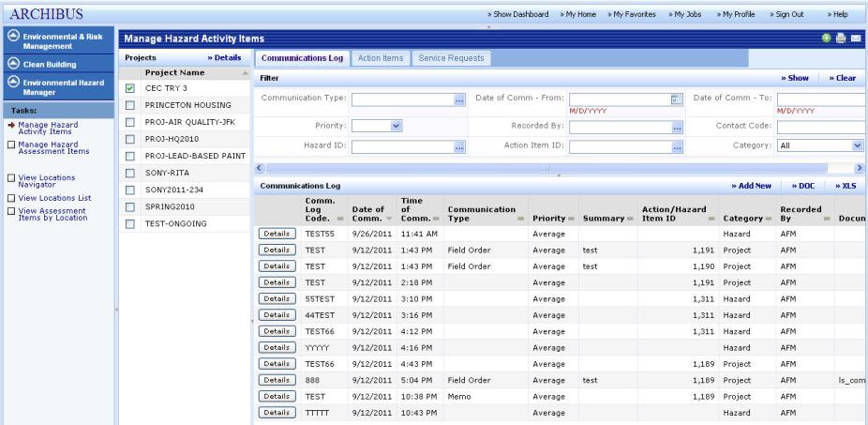The height and width of the screenshot is (425, 868).
Task: Click the filter Clear link
Action: (x=843, y=78)
